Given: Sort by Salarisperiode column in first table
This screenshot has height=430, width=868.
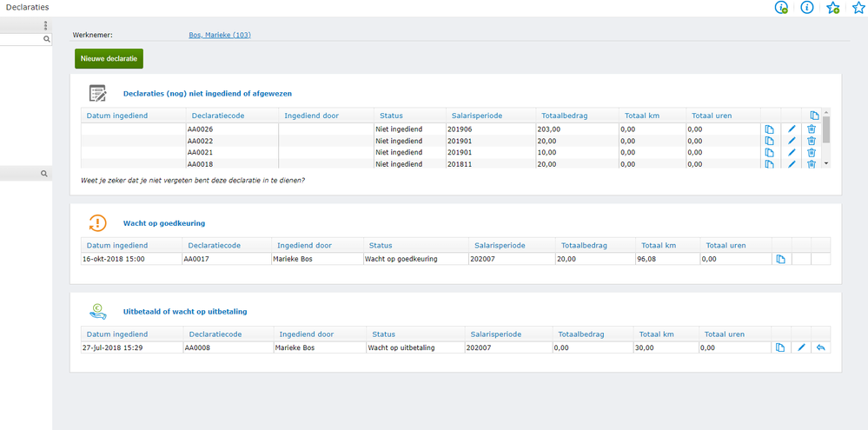Looking at the screenshot, I should 477,116.
